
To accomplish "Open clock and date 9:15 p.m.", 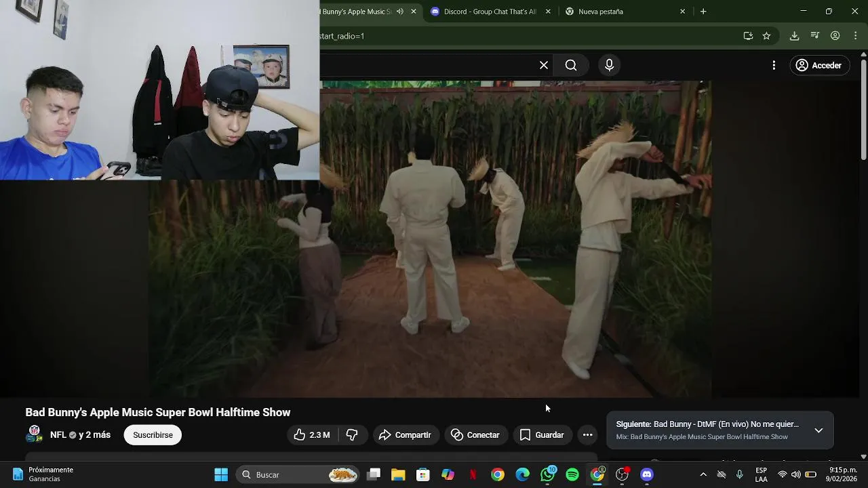I will [842, 474].
